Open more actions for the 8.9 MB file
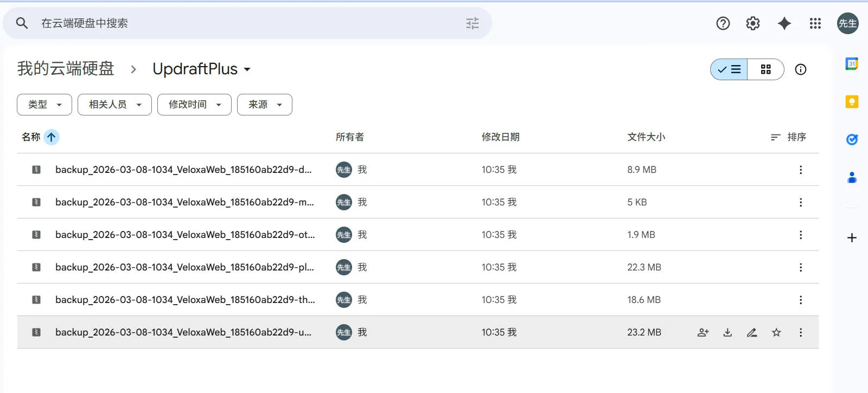868x393 pixels. (x=800, y=170)
